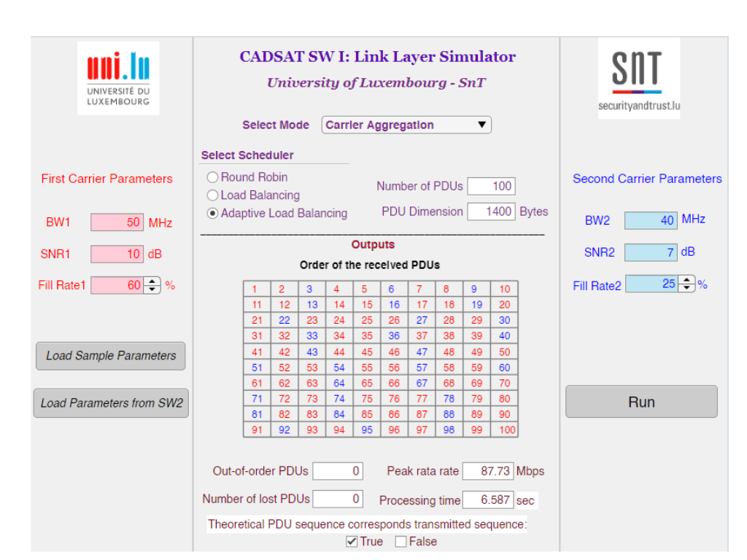Open the Select Mode dropdown
This screenshot has height=560, width=747.
pyautogui.click(x=406, y=125)
